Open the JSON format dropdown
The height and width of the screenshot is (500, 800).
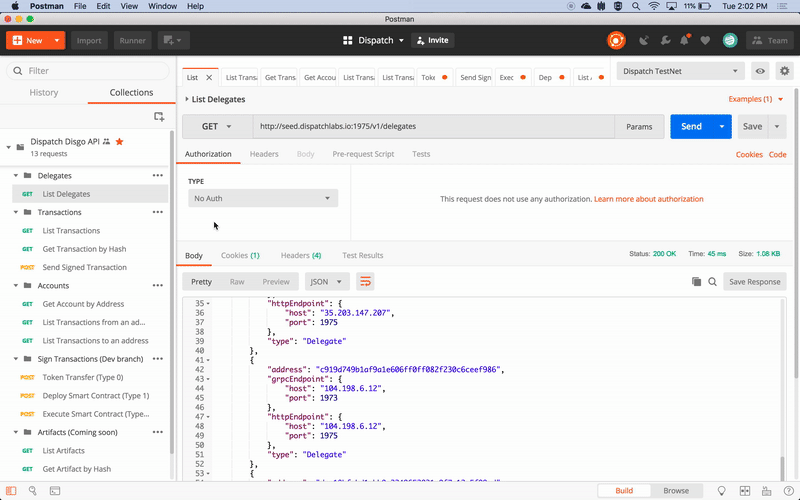[327, 282]
